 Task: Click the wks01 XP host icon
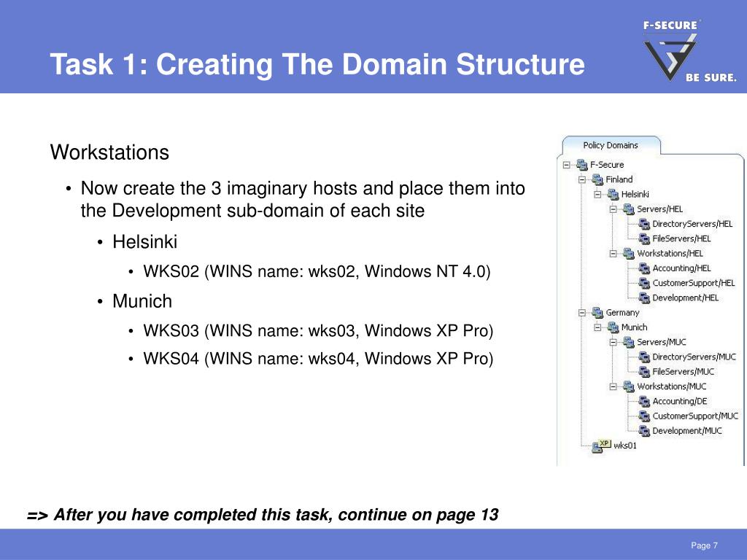(601, 446)
